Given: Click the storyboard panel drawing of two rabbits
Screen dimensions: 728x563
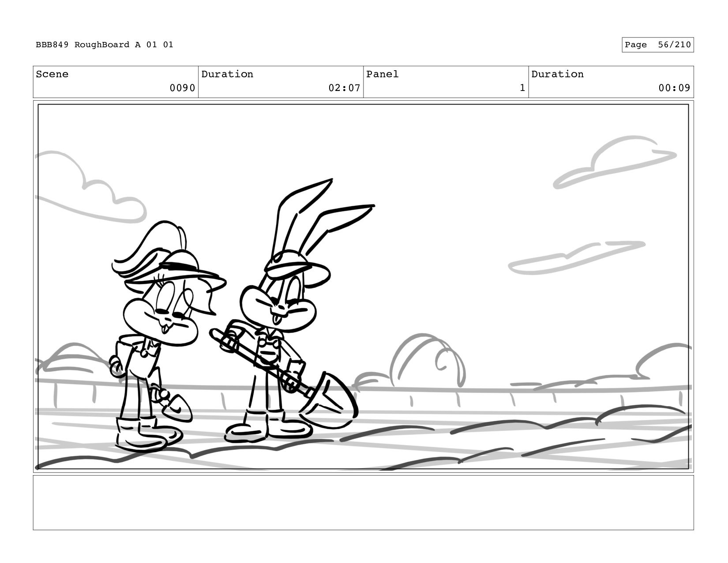Looking at the screenshot, I should click(x=363, y=287).
